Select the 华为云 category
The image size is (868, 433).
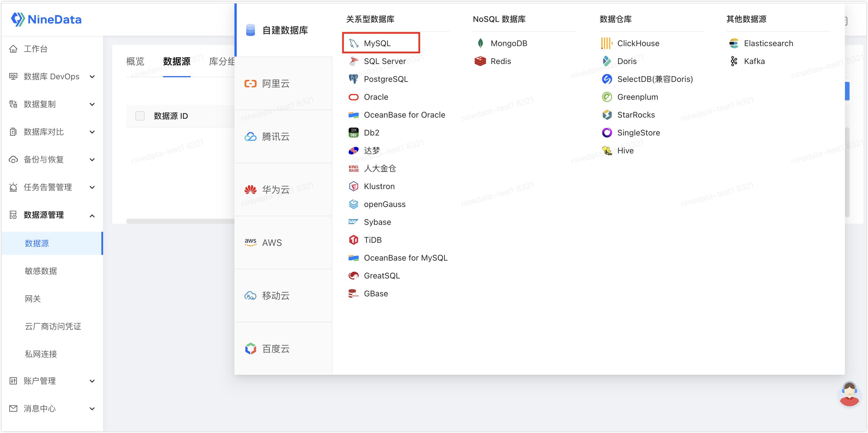click(283, 189)
